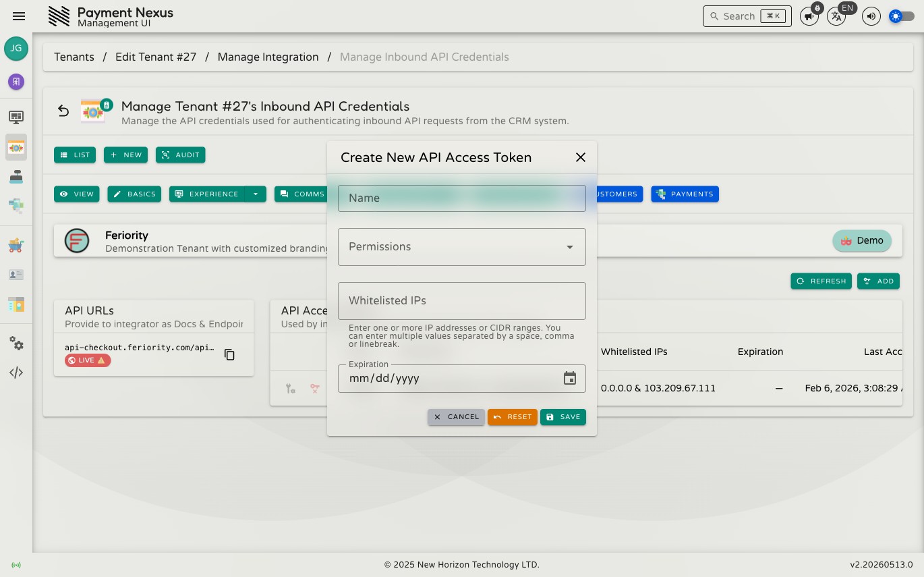Screen dimensions: 924x577
Task: Click the connection status icon in footer
Action: click(x=16, y=565)
